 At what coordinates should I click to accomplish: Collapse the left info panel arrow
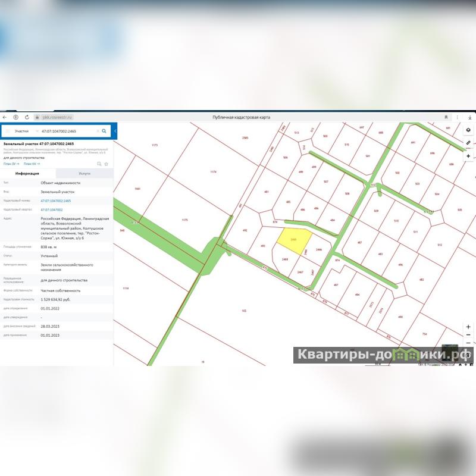tap(115, 130)
